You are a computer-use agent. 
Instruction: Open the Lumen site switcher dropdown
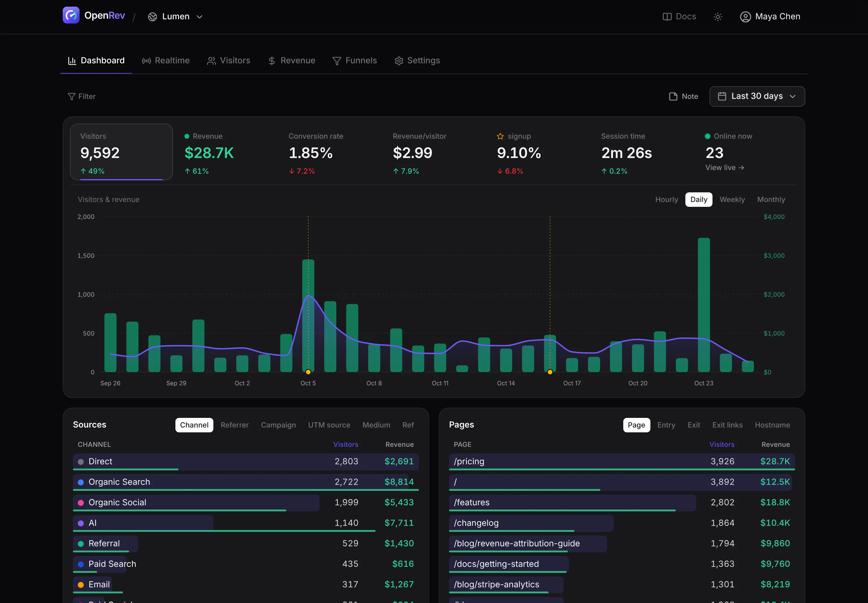point(176,17)
